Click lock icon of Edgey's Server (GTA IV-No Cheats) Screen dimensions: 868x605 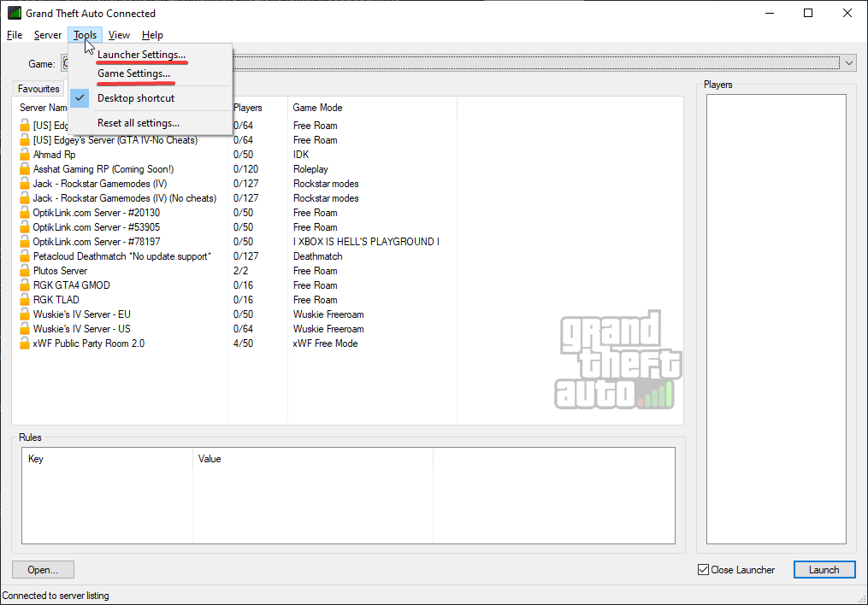pyautogui.click(x=24, y=140)
